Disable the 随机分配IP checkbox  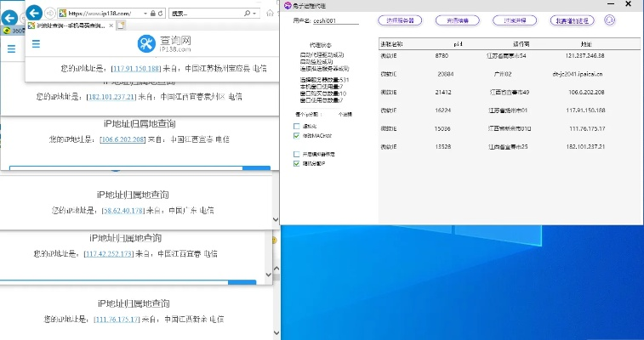[296, 162]
